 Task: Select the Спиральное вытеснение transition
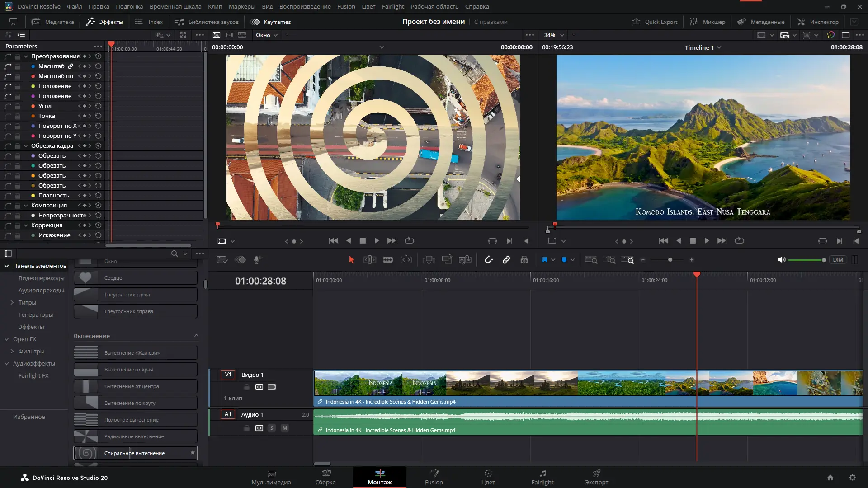point(135,453)
